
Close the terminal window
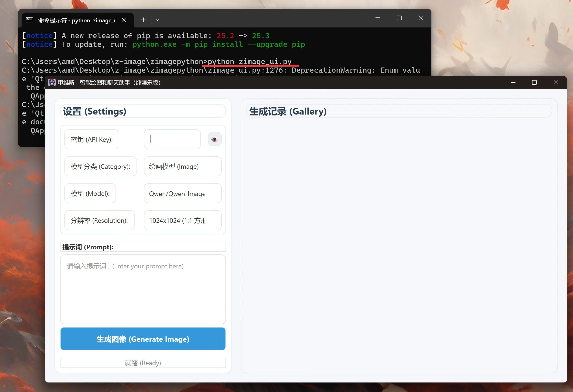(420, 18)
